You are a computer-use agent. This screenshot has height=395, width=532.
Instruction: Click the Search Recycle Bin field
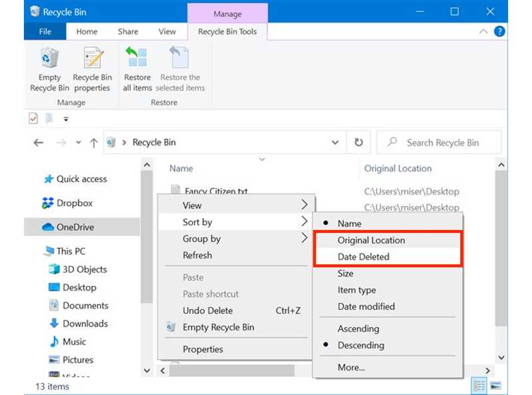(442, 142)
